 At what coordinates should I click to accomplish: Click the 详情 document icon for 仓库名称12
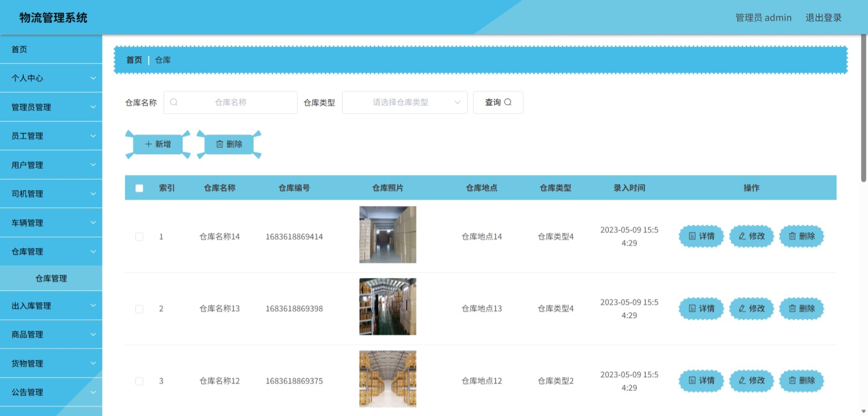coord(692,381)
